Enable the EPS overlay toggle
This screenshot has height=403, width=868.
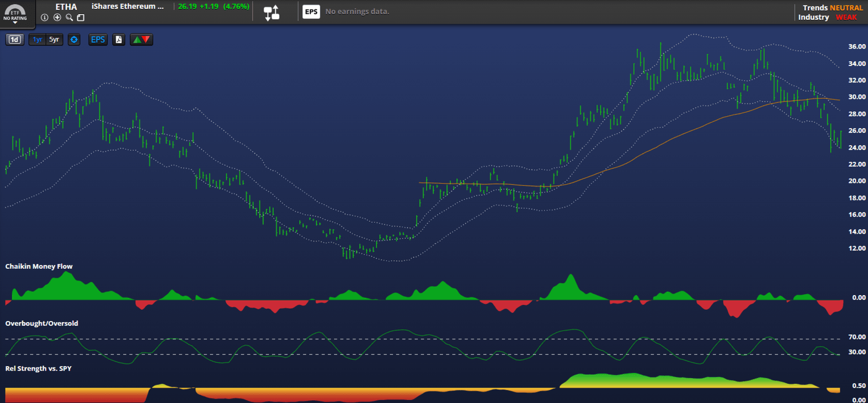pos(97,40)
